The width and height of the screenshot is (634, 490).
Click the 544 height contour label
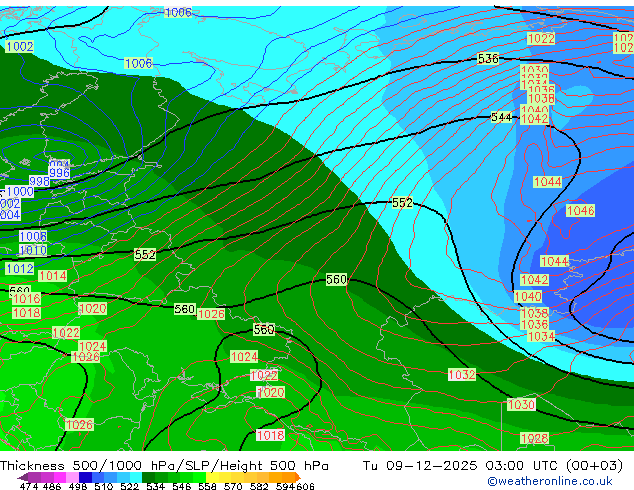501,117
